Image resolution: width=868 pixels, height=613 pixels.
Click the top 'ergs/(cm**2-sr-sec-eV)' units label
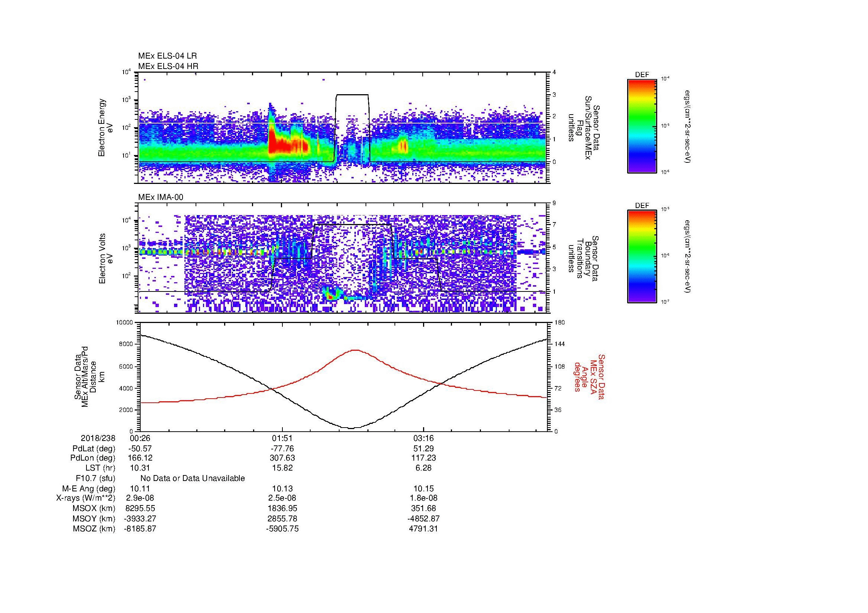tap(688, 127)
